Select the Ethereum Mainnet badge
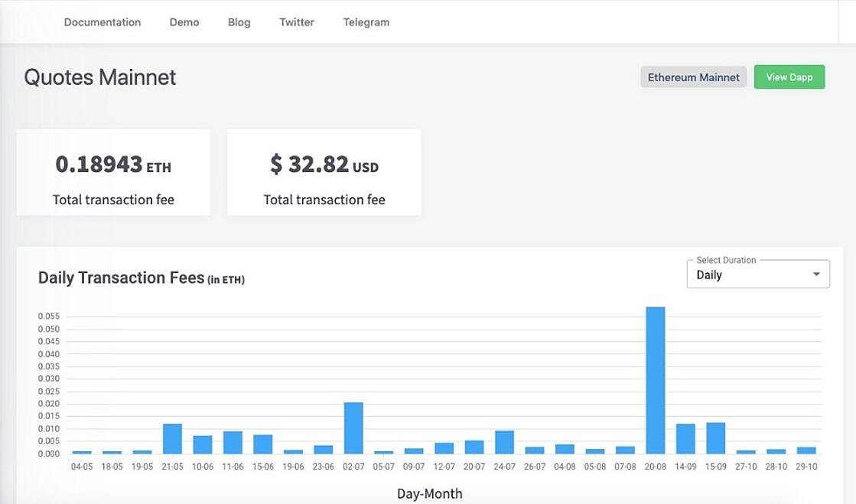 pos(693,77)
